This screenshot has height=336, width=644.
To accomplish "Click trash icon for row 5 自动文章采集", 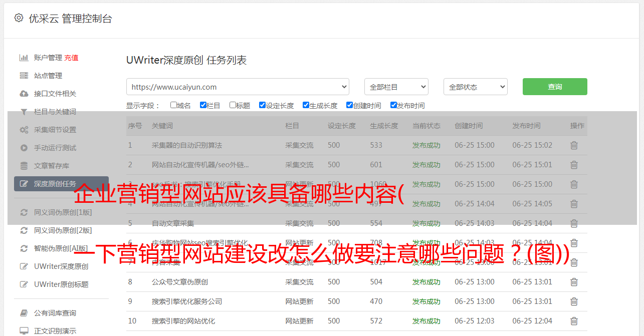I will [574, 223].
